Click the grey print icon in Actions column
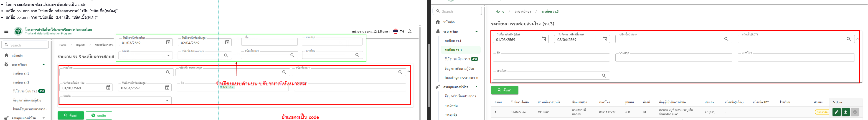Image resolution: width=868 pixels, height=120 pixels. point(854,112)
